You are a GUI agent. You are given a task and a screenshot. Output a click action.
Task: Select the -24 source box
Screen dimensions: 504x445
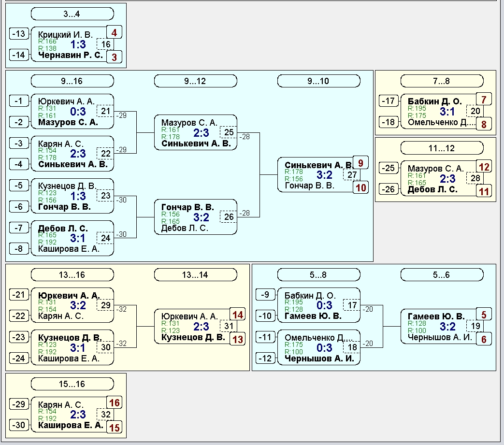19,358
